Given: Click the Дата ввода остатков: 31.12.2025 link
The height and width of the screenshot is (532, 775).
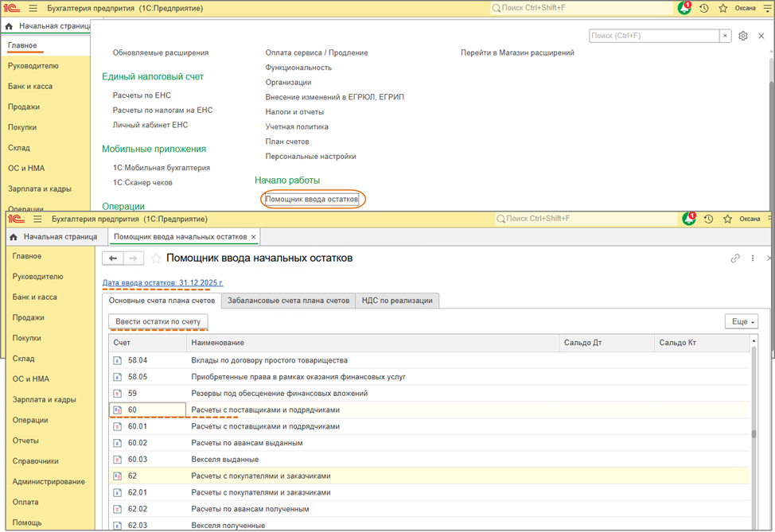Looking at the screenshot, I should click(162, 283).
